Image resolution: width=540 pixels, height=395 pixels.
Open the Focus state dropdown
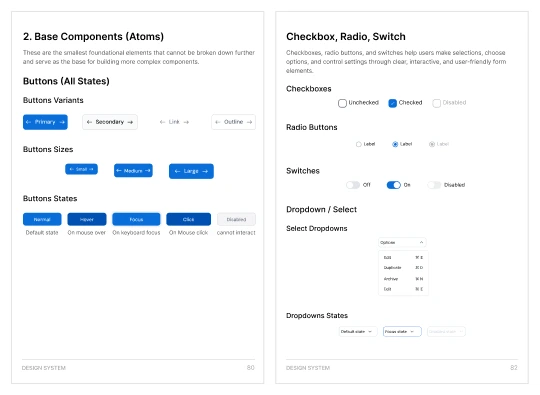pos(402,331)
